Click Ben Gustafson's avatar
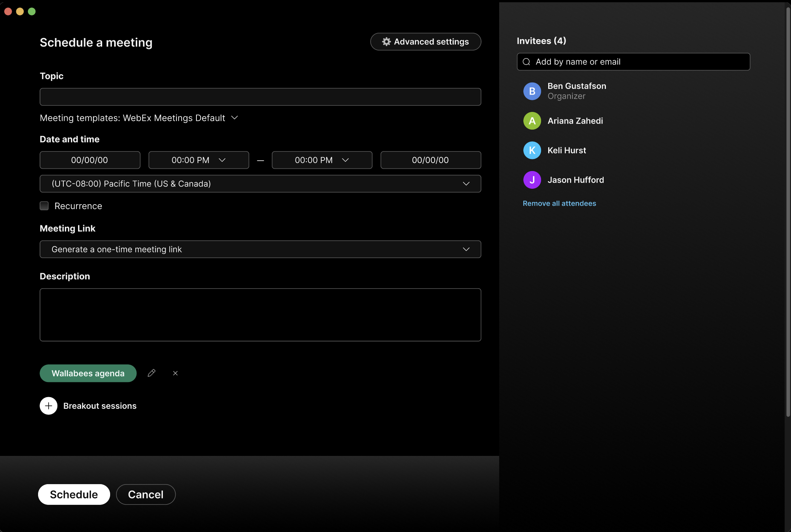Image resolution: width=791 pixels, height=532 pixels. tap(532, 91)
